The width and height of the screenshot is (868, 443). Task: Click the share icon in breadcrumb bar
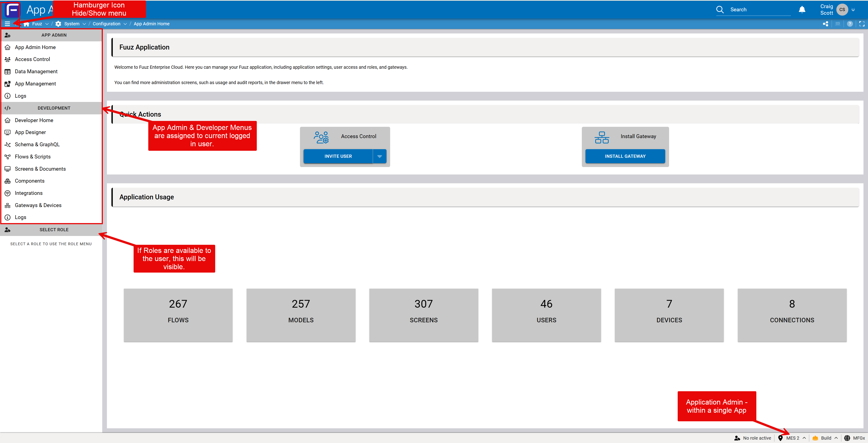[826, 24]
